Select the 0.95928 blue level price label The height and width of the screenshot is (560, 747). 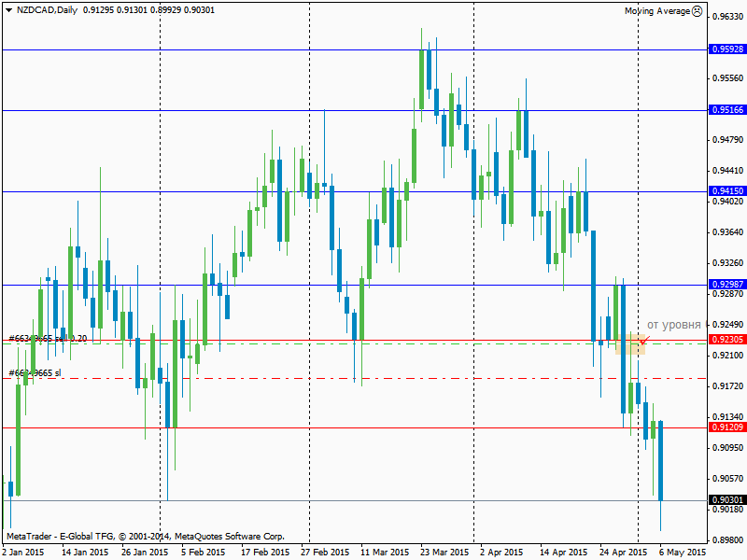727,49
